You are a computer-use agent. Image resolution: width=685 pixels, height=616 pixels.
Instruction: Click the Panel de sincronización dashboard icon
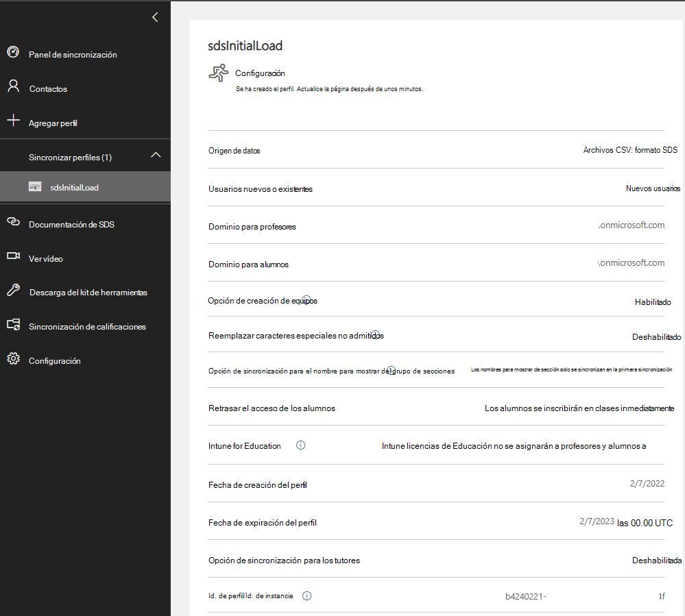[13, 52]
